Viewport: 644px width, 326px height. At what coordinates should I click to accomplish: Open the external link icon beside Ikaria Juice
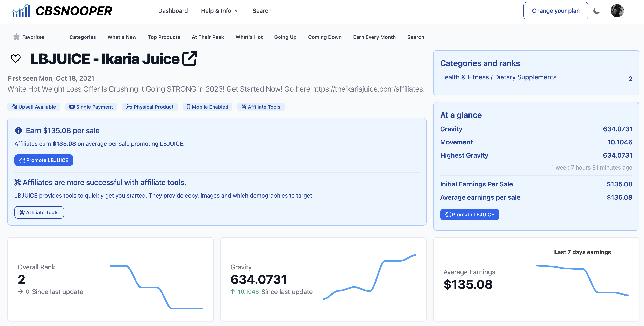(x=190, y=58)
